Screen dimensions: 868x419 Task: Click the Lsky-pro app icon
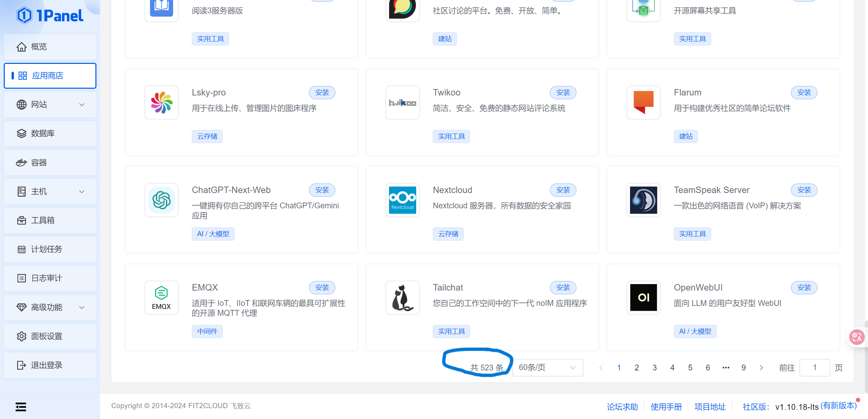pyautogui.click(x=162, y=103)
